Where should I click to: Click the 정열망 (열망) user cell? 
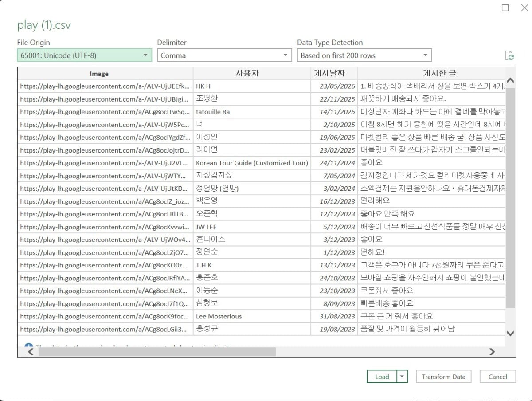click(x=252, y=189)
